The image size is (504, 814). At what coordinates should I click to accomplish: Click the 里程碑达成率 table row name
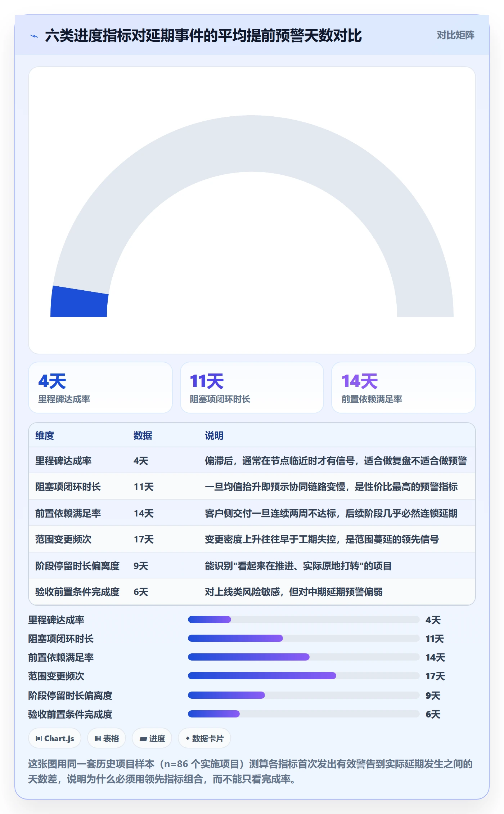coord(63,461)
